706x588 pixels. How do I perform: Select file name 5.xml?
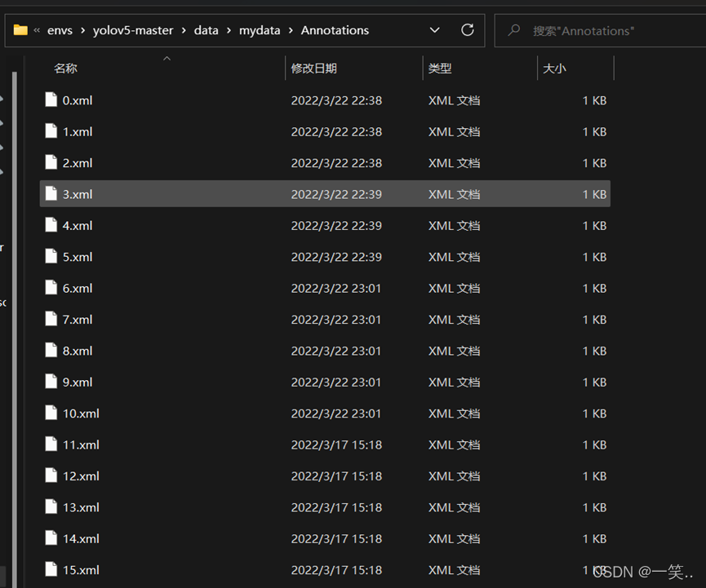point(78,257)
